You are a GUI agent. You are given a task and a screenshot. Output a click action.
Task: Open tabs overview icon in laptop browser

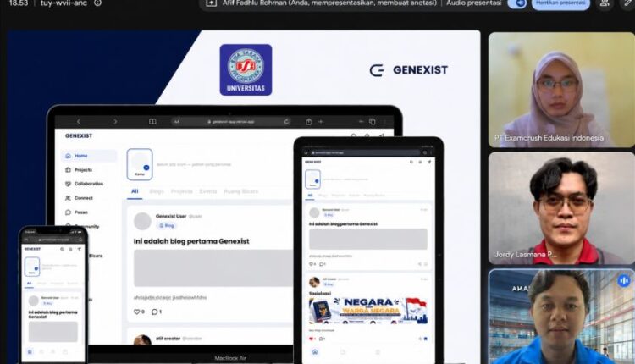[373, 121]
